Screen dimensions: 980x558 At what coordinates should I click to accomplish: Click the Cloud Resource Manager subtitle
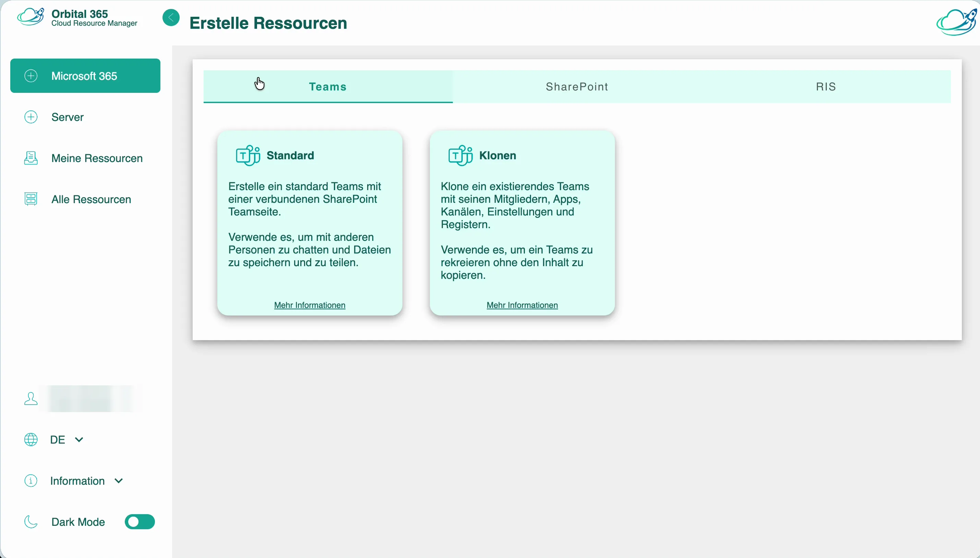pyautogui.click(x=94, y=23)
